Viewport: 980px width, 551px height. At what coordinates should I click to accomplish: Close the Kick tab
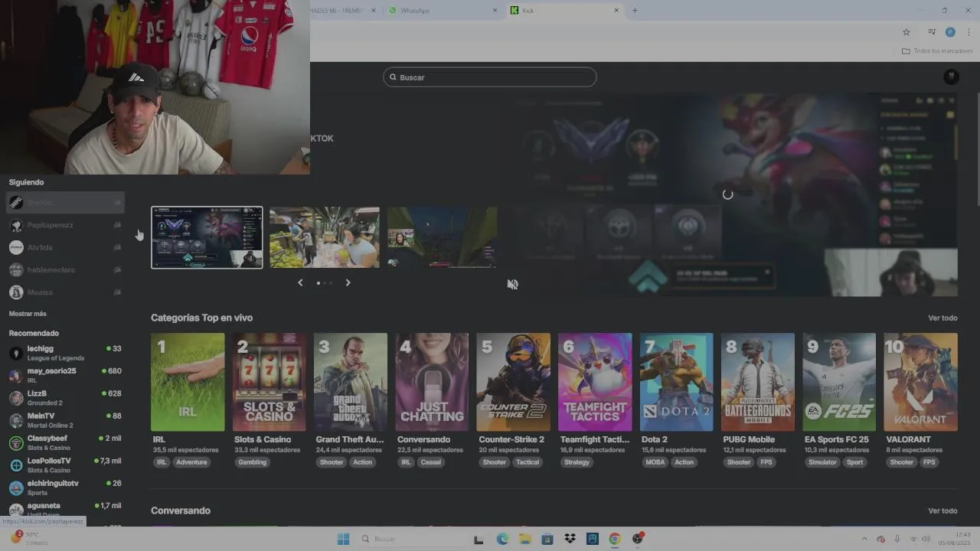[x=616, y=10]
